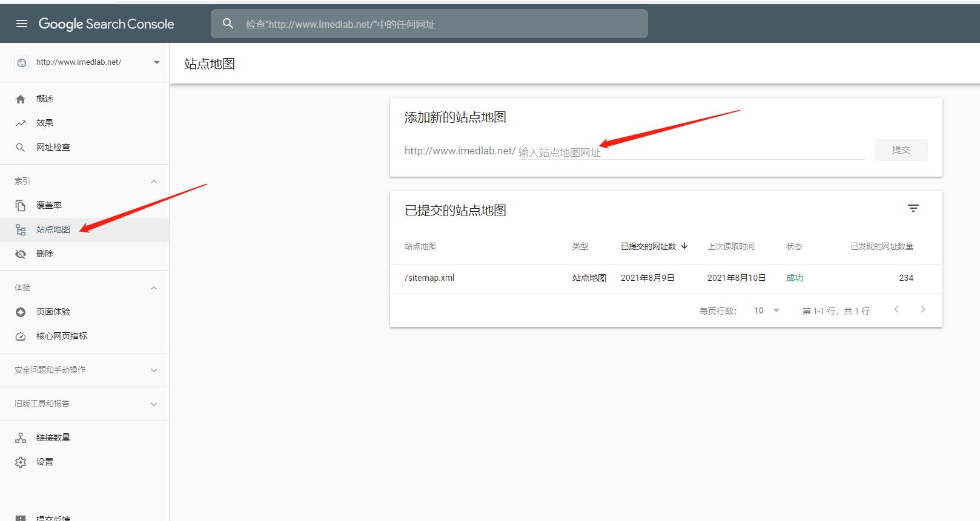Click the 覆盖率 pages icon

click(x=21, y=206)
